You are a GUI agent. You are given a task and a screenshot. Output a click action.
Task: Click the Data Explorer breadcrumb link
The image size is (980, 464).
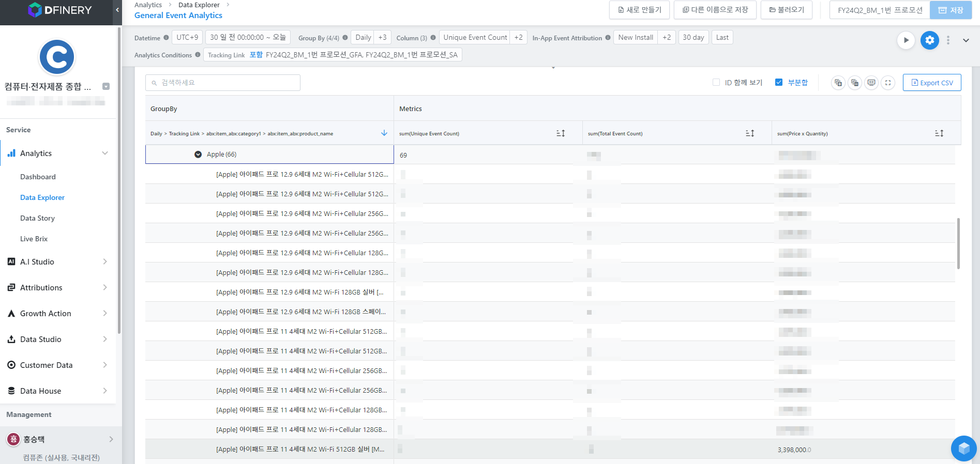pyautogui.click(x=199, y=5)
